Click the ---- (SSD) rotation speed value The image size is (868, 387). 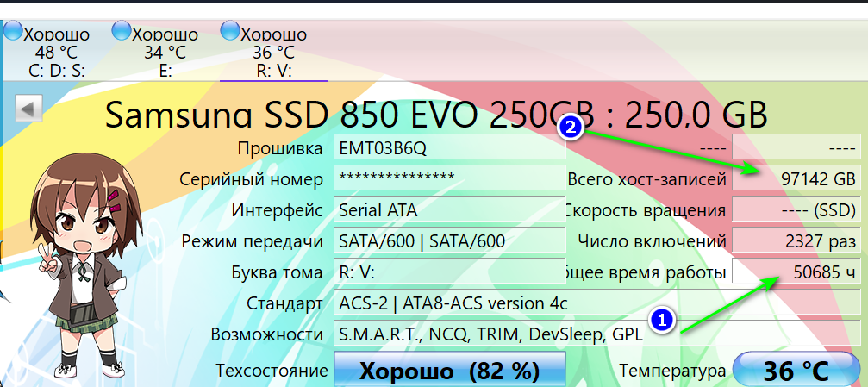(796, 210)
